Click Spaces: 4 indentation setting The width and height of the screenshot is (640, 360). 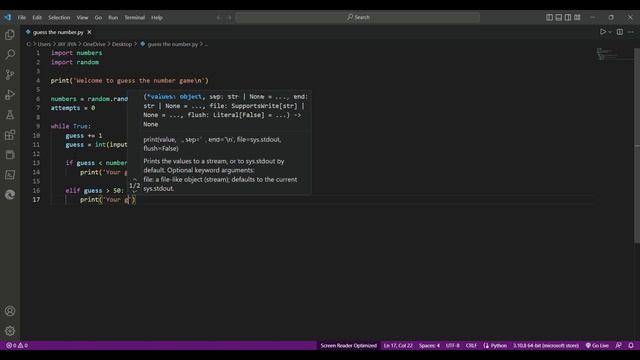429,345
